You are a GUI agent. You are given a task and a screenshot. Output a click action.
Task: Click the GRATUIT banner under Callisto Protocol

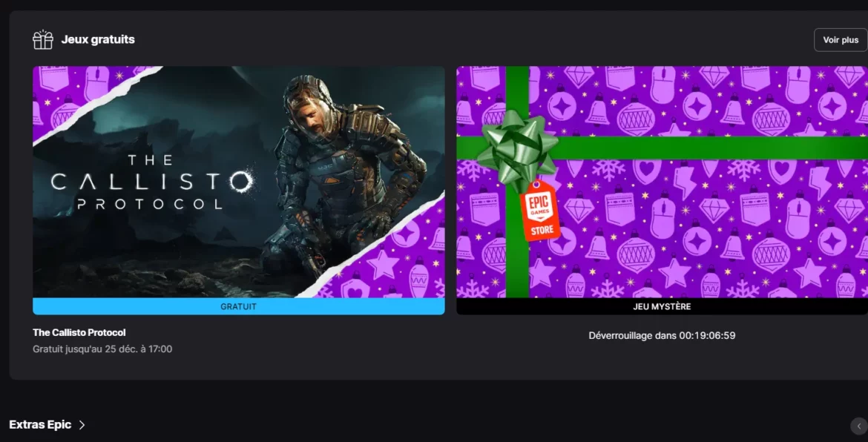click(x=238, y=306)
